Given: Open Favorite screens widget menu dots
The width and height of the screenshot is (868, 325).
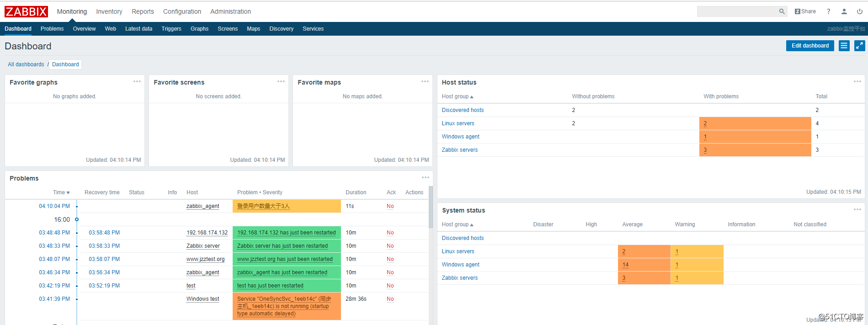Looking at the screenshot, I should click(x=281, y=81).
